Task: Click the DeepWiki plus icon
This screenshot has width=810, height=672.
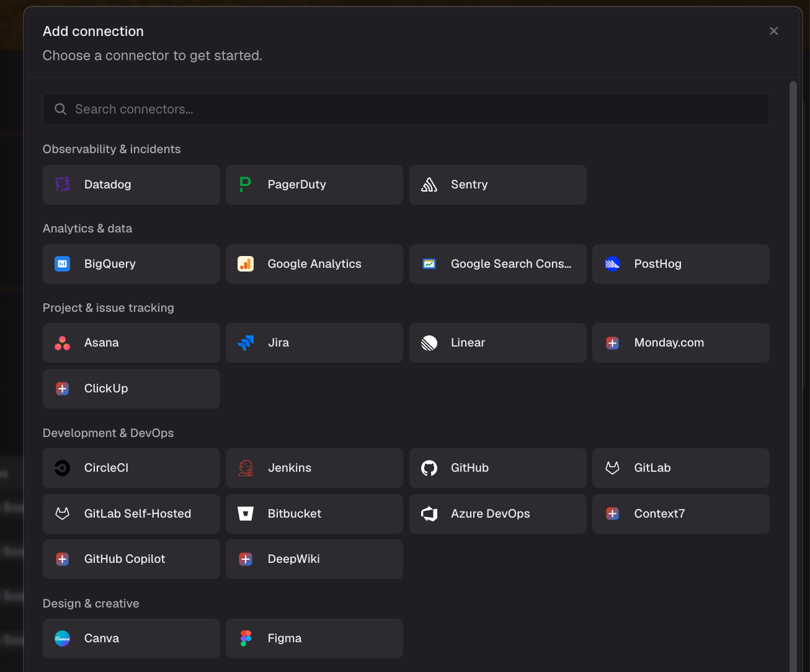Action: click(246, 559)
